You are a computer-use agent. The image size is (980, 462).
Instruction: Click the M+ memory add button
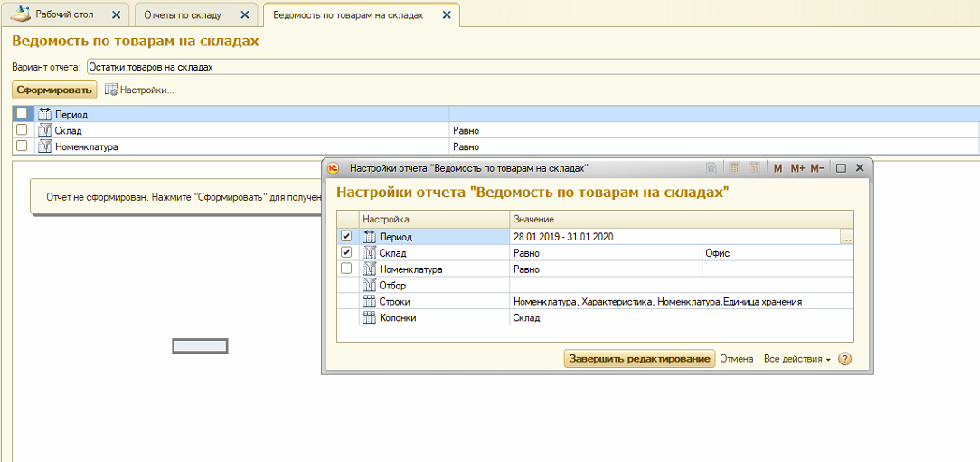(x=797, y=168)
